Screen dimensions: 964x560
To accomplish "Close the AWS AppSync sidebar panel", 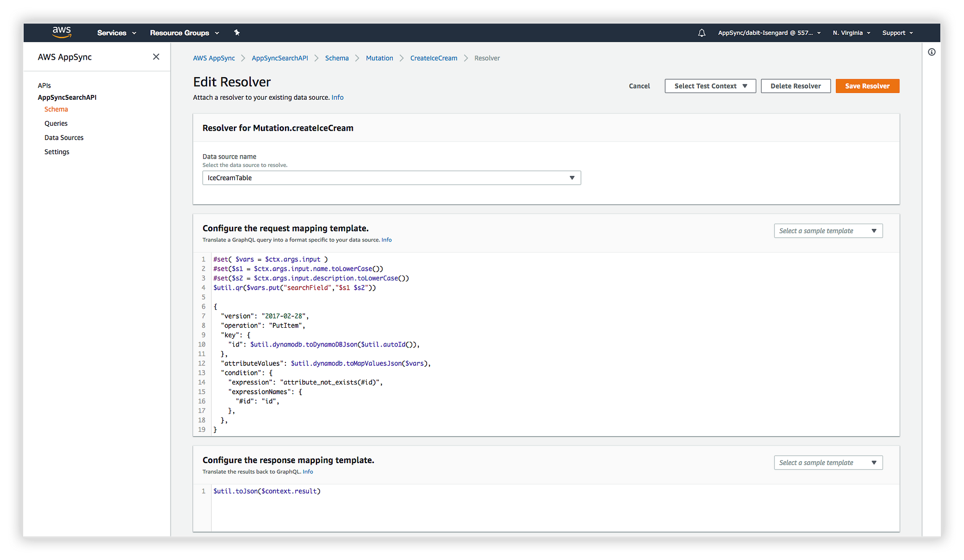I will click(x=156, y=57).
